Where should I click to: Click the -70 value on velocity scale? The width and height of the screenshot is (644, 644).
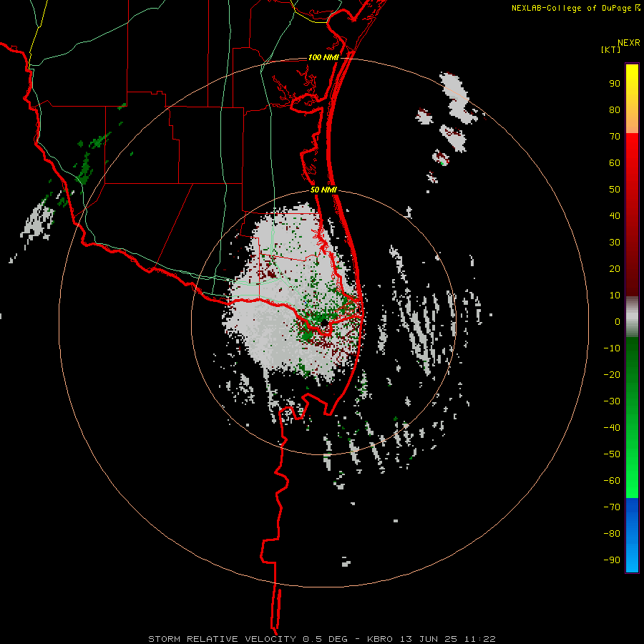(612, 507)
